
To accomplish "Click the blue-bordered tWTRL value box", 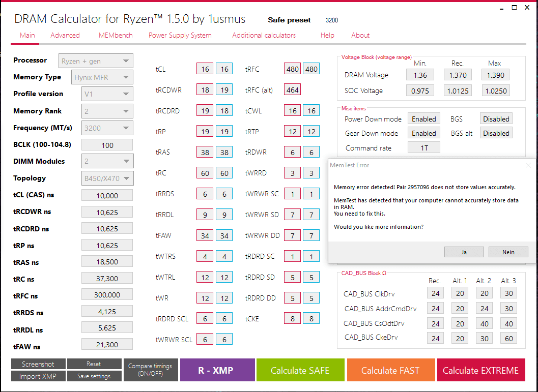I will click(x=224, y=277).
